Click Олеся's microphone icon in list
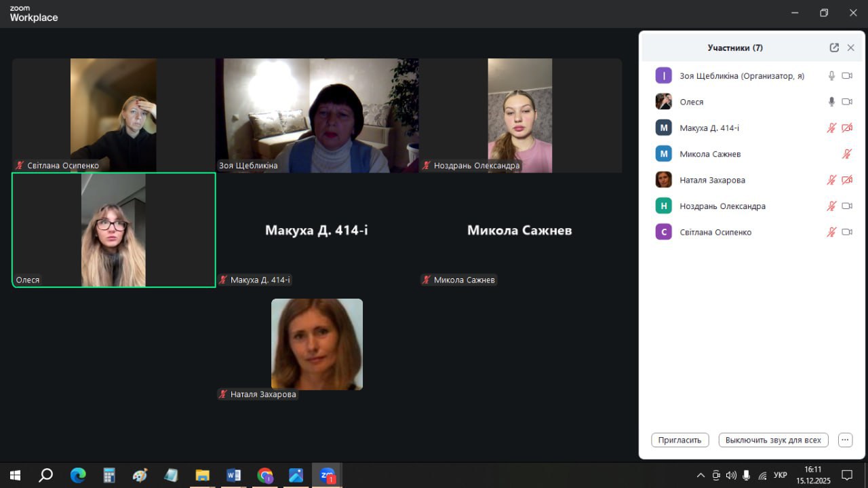 tap(831, 102)
